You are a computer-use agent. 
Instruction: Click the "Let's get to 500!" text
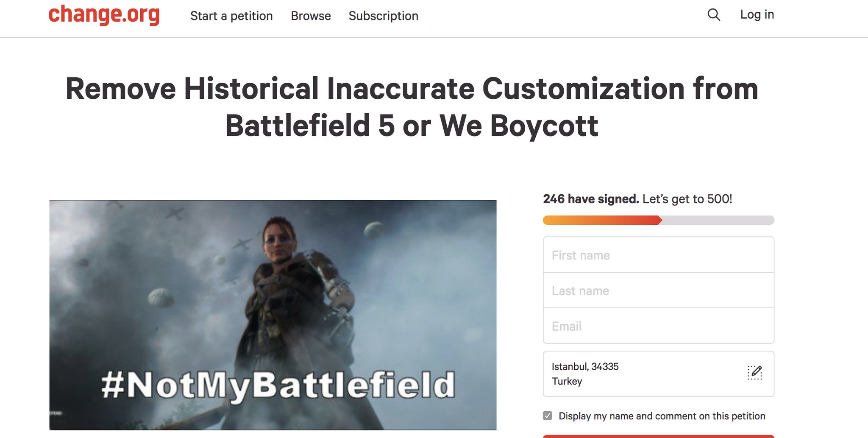coord(687,199)
